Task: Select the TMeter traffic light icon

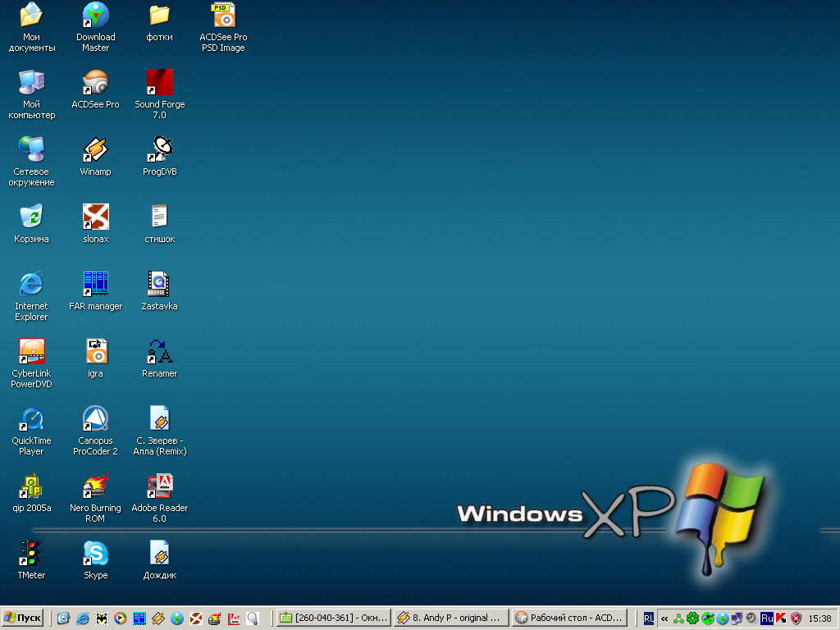Action: (32, 554)
